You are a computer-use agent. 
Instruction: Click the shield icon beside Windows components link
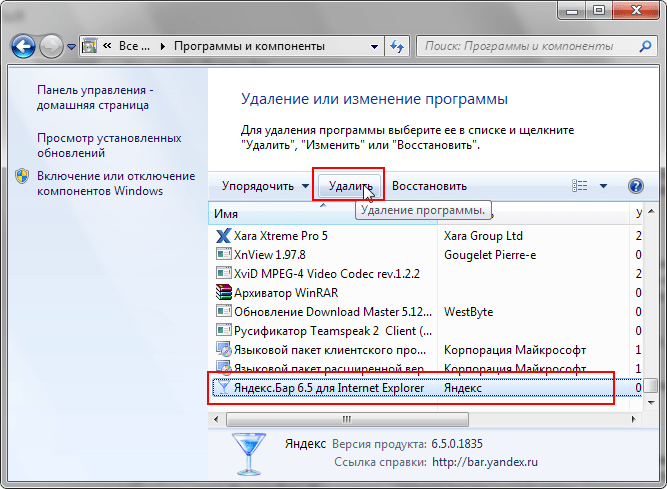pyautogui.click(x=22, y=176)
